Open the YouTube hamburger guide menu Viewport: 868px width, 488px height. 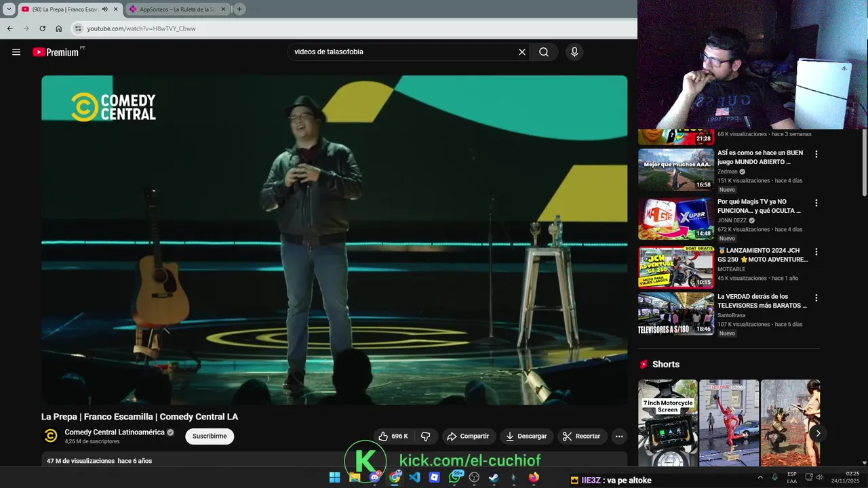point(16,52)
